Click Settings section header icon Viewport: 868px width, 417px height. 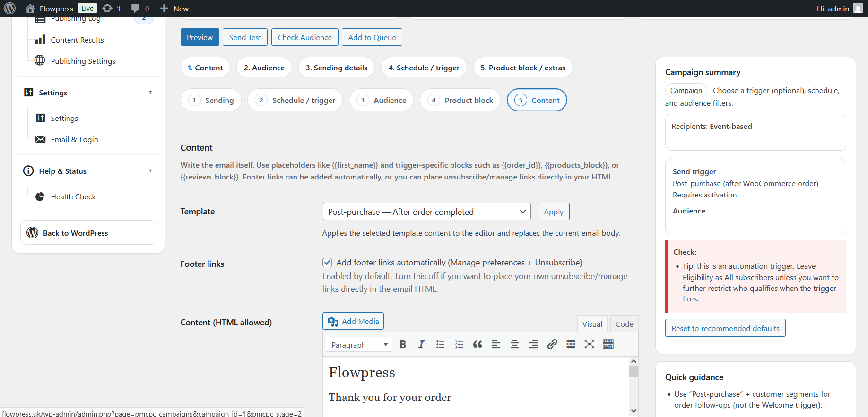click(29, 92)
